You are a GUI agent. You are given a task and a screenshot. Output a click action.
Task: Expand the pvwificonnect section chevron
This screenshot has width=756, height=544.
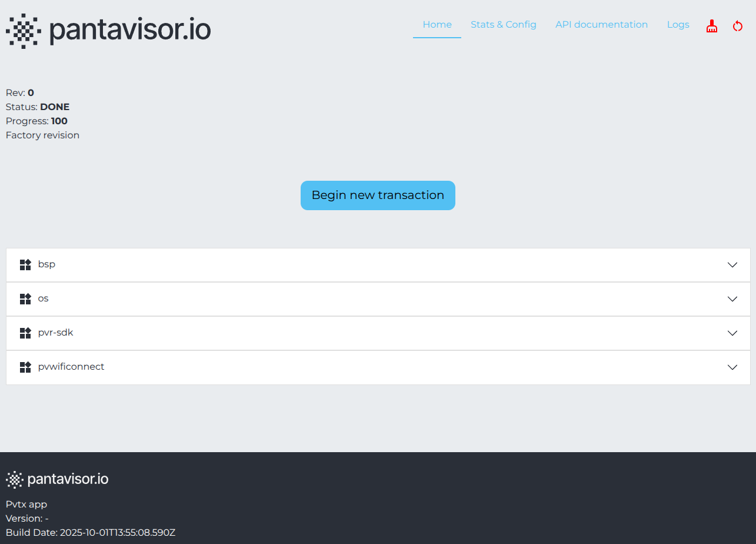(x=732, y=367)
